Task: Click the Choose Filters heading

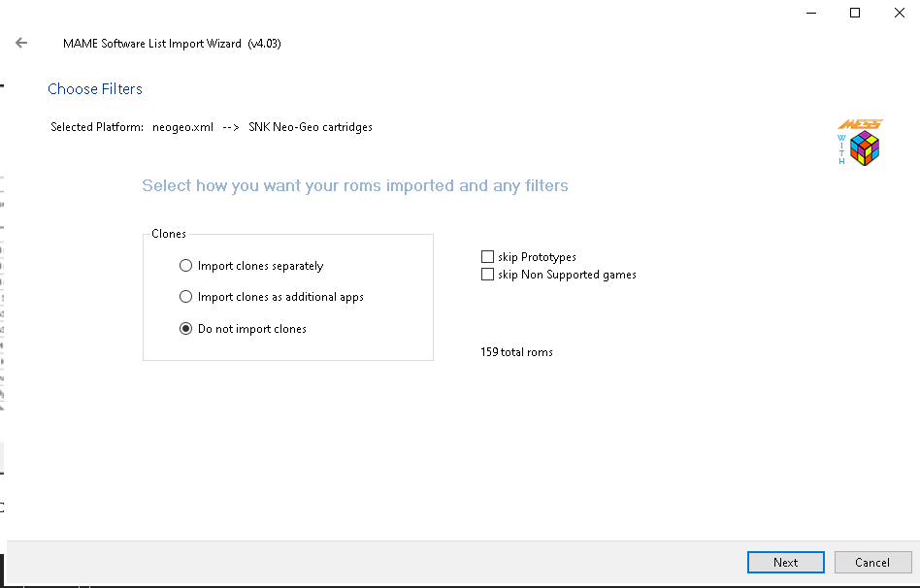Action: [x=95, y=88]
